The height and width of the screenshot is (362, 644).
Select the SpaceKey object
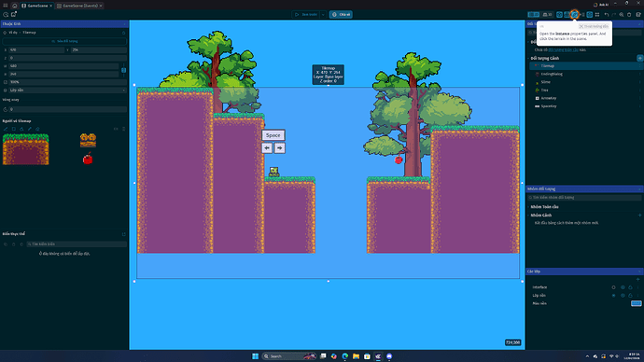(x=548, y=106)
